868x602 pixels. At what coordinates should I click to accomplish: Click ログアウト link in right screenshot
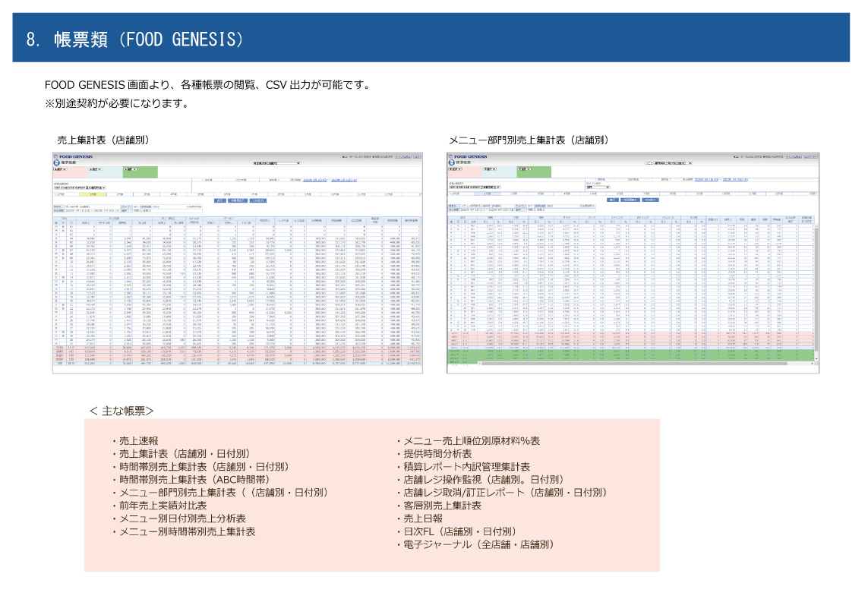[810, 157]
